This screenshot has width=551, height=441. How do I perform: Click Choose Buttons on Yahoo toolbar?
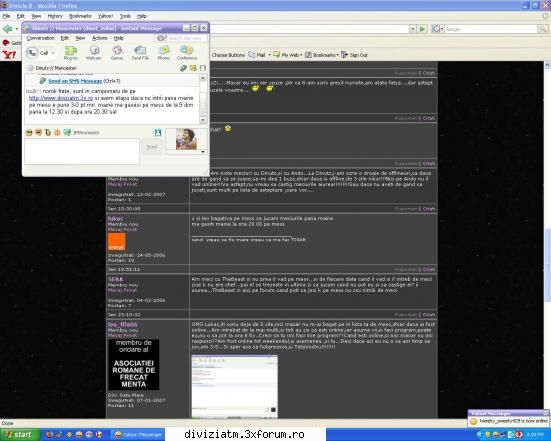click(228, 55)
